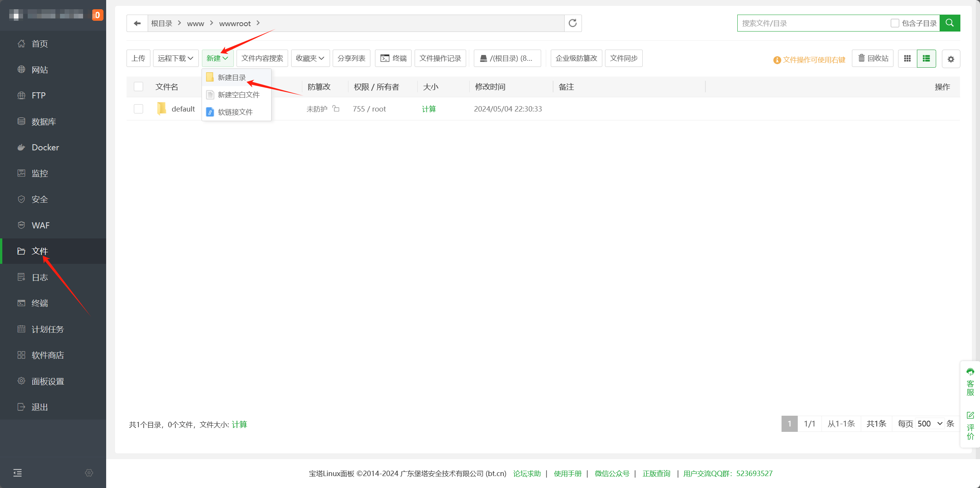Viewport: 980px width, 488px height.
Task: Check the select-all files checkbox
Action: 138,87
